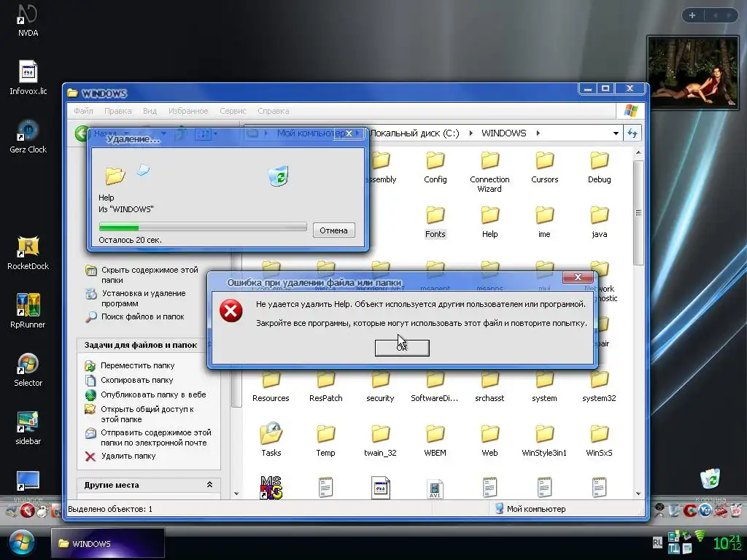
Task: Collapse the Другие места panel
Action: tap(209, 485)
